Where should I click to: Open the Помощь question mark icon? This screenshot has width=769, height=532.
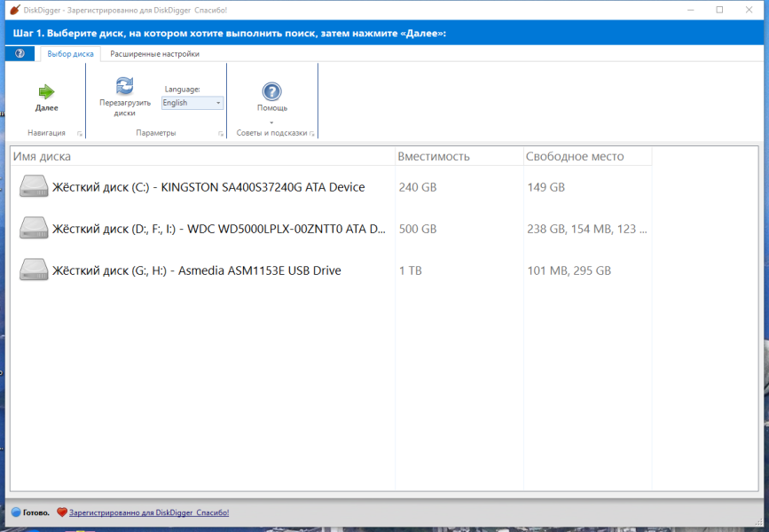coord(271,91)
